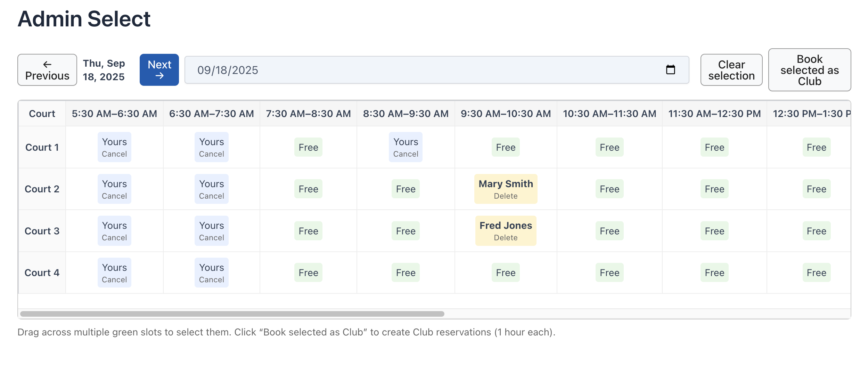Select the Free 9:30 AM slot on Court 4
The width and height of the screenshot is (868, 391).
(506, 272)
